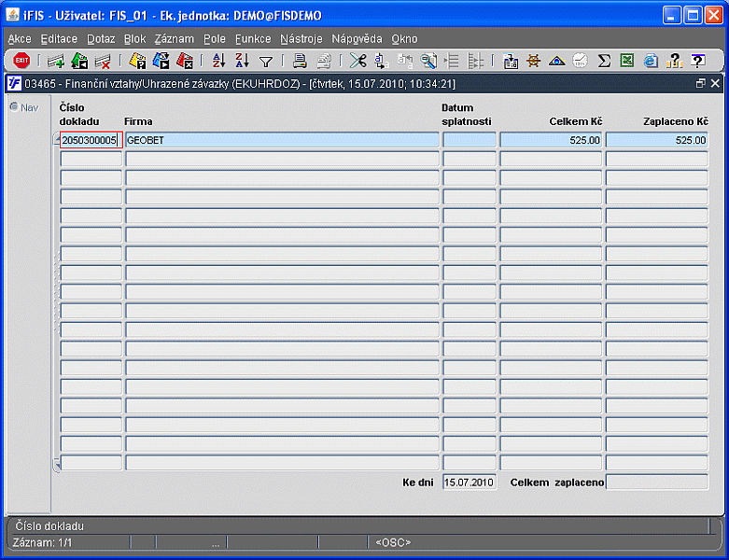Click the ship's wheel navigation icon
Screen dimensions: 729x560
pyautogui.click(x=534, y=61)
